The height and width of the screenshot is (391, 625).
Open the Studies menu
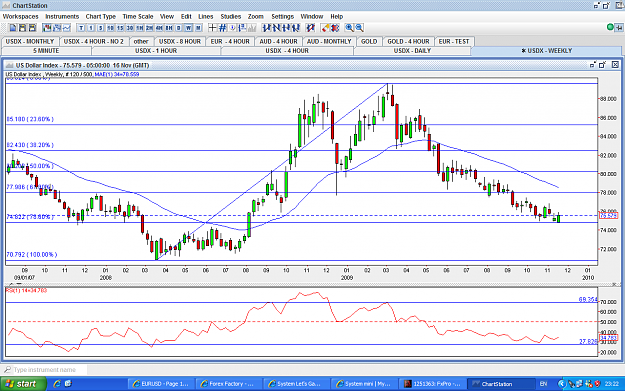click(x=230, y=16)
